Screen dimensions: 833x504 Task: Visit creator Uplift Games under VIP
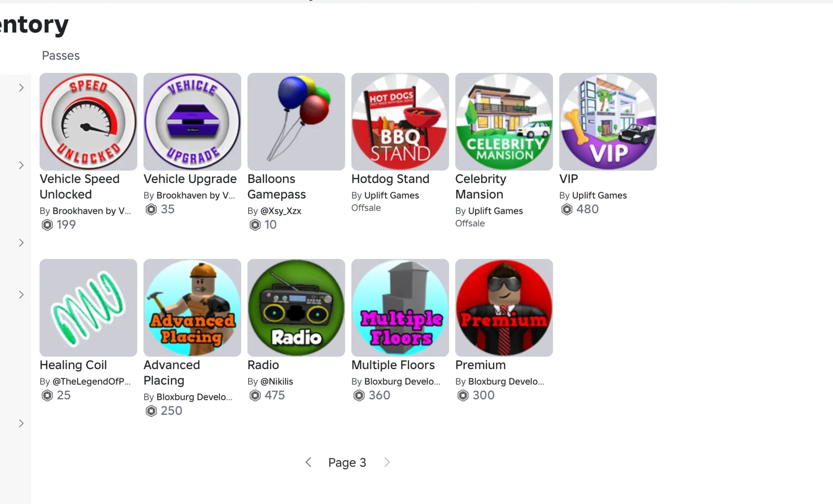coord(599,196)
